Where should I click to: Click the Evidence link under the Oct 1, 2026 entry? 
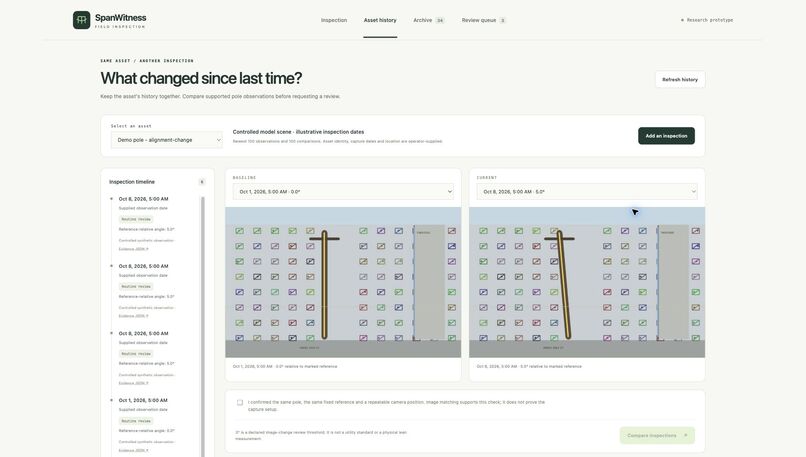134,450
